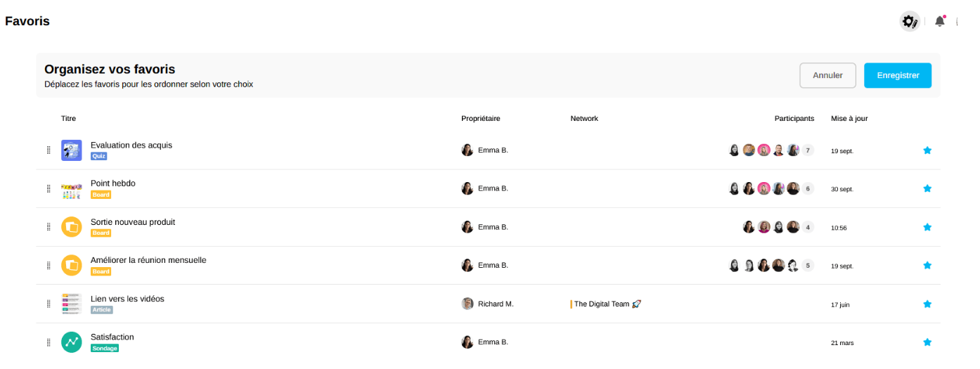Open the Satisfaction survey icon
Viewport: 980px width, 369px height.
tap(72, 342)
